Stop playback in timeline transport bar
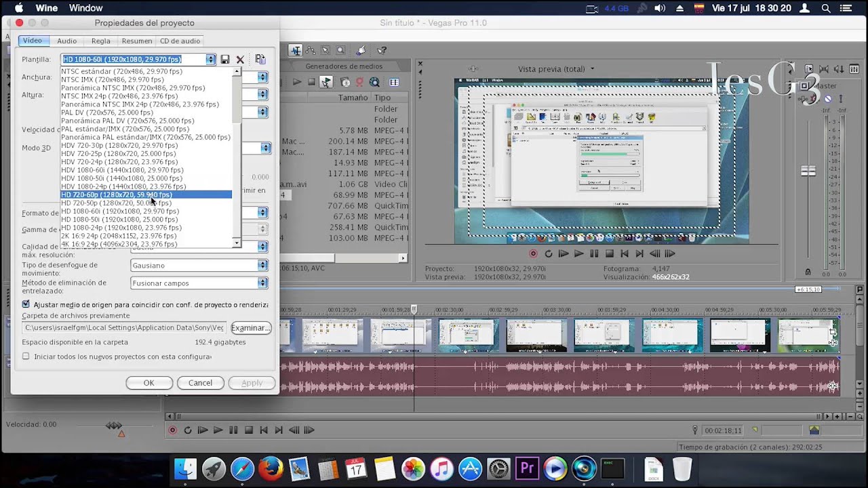The height and width of the screenshot is (488, 868). (x=248, y=430)
